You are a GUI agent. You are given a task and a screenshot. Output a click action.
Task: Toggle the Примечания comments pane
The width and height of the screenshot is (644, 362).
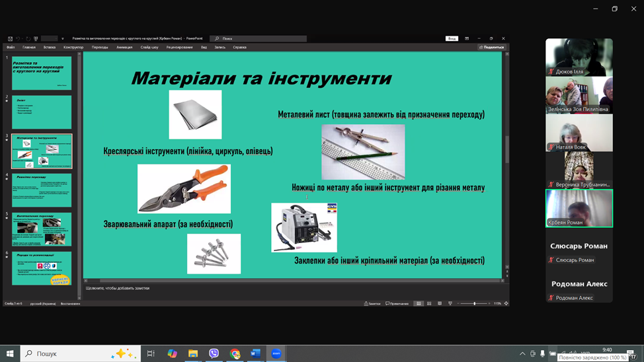point(397,303)
